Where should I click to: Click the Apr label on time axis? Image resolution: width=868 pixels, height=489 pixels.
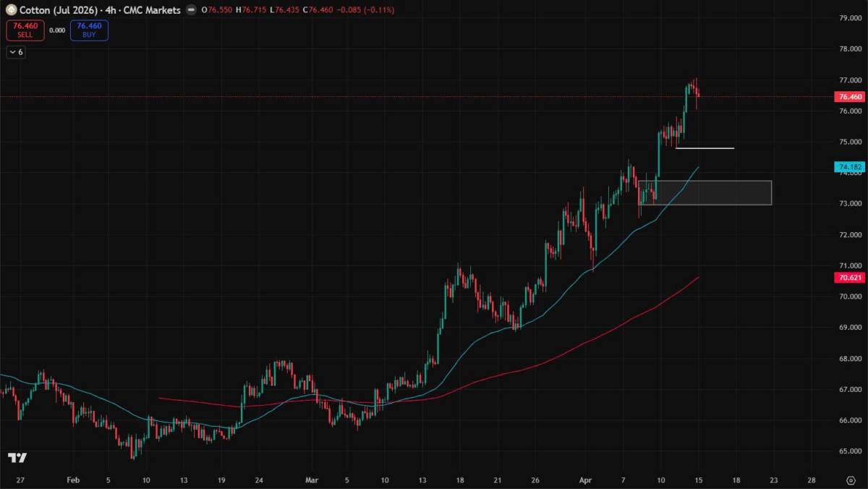tap(587, 480)
